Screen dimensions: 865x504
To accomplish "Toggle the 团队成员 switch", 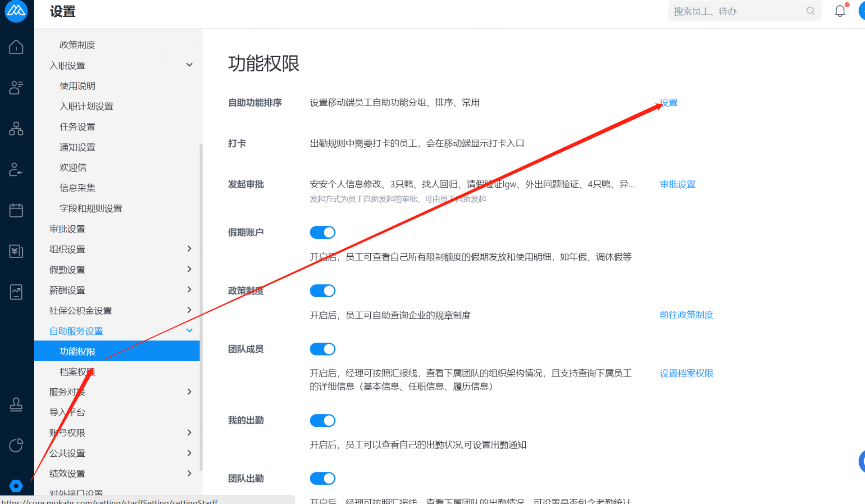I will coord(323,349).
